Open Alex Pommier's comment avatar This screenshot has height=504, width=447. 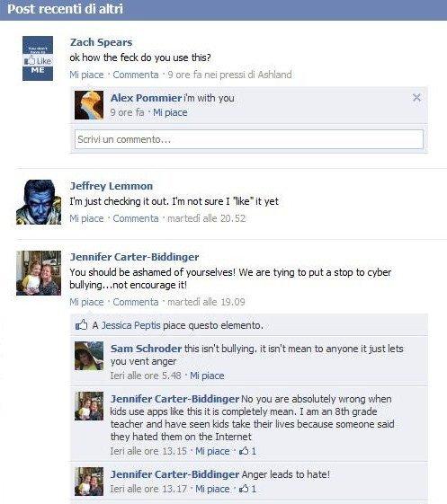coord(89,105)
